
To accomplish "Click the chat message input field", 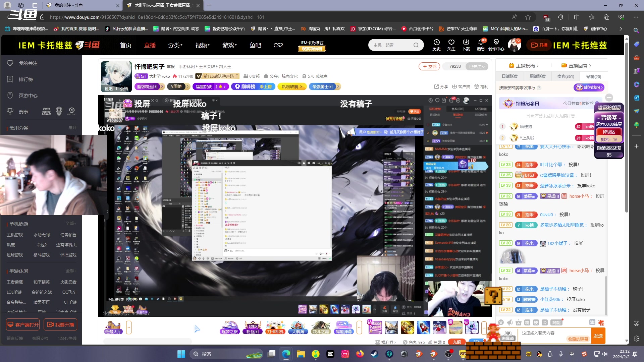I will pos(543,333).
